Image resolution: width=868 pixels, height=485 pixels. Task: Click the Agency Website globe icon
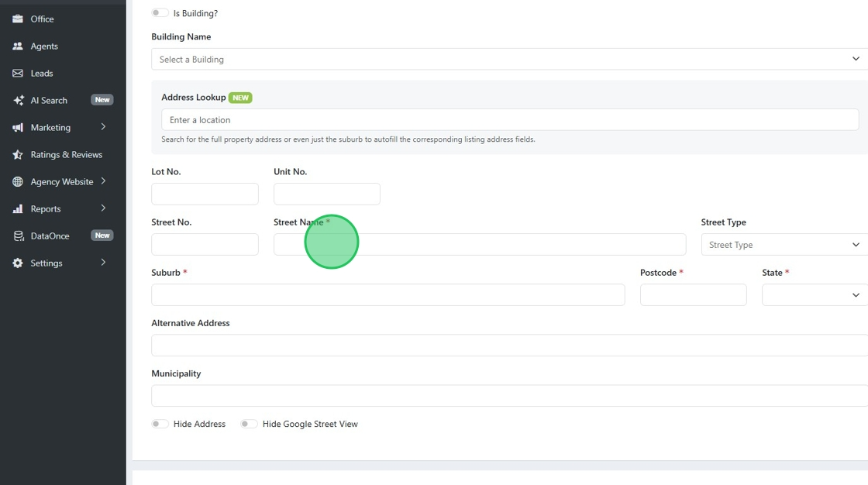click(18, 181)
